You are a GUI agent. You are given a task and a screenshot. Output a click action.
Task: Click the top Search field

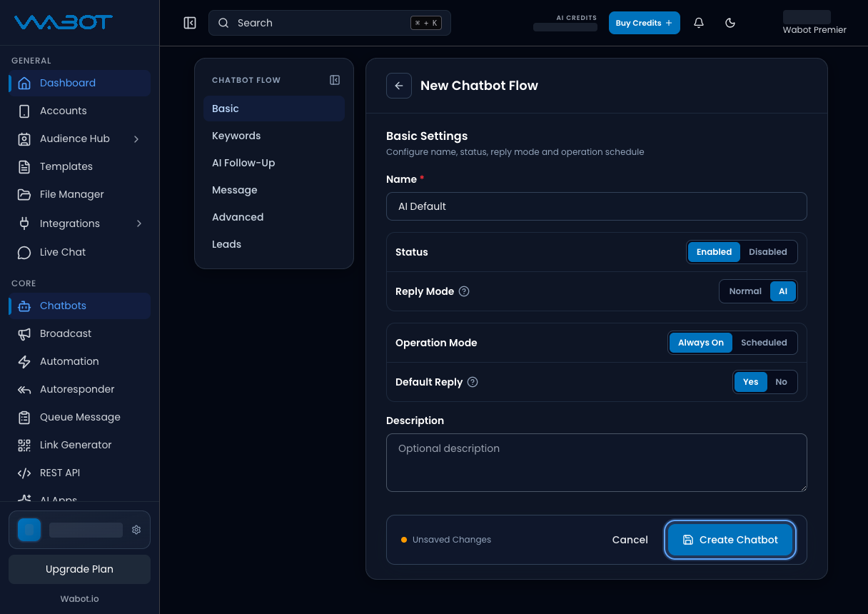coord(330,23)
